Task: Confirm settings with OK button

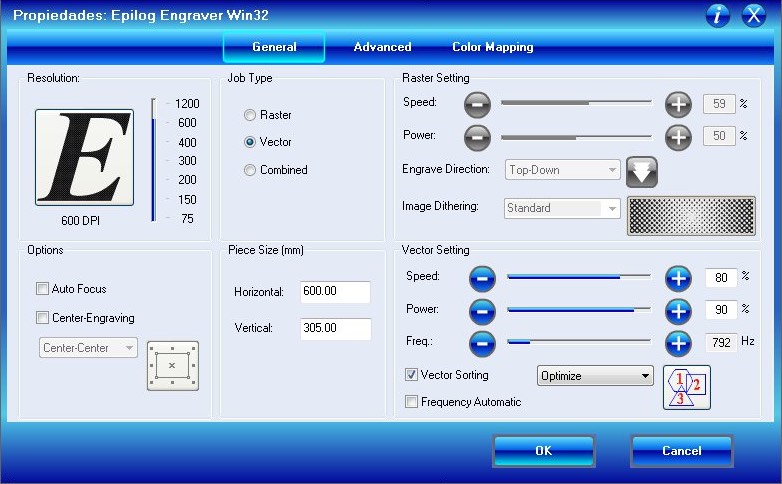Action: [544, 451]
